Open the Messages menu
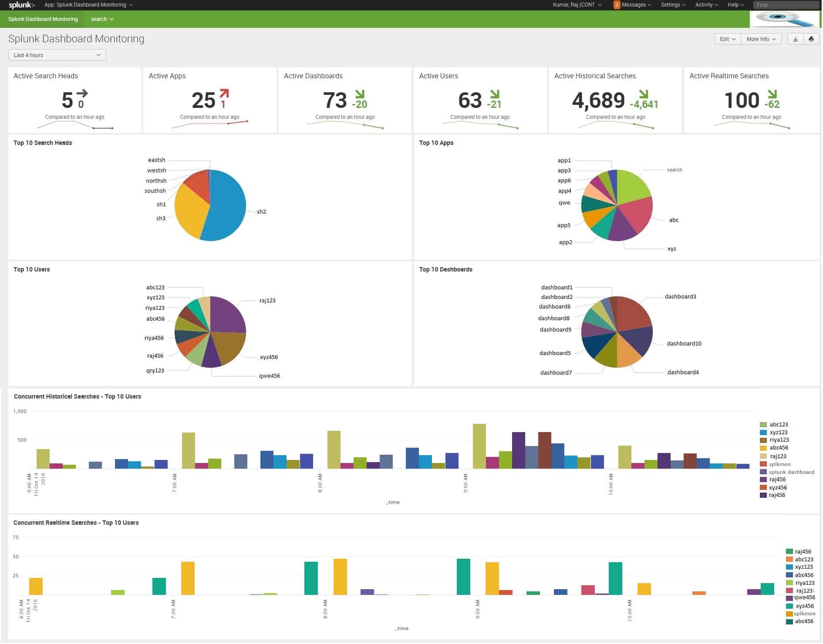This screenshot has height=644, width=823. tap(637, 5)
